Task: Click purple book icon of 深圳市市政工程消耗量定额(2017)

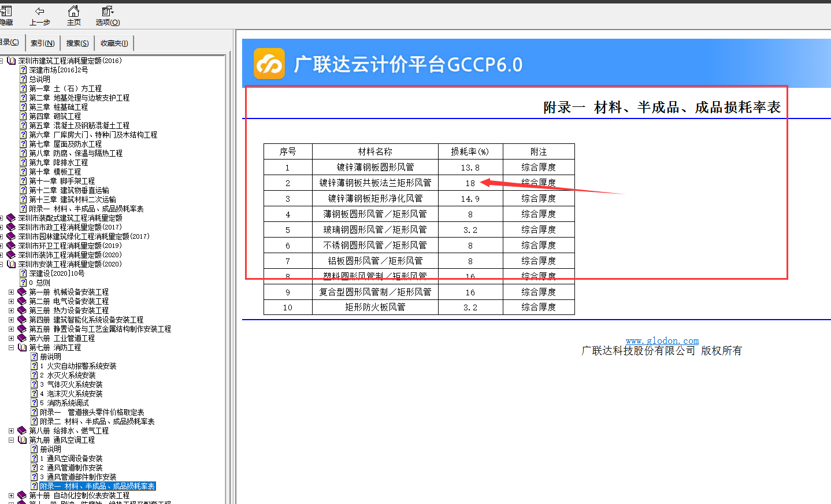Action: pyautogui.click(x=11, y=227)
